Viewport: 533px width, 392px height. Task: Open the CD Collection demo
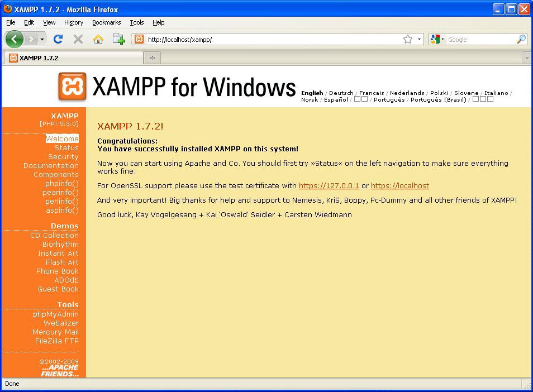(54, 236)
